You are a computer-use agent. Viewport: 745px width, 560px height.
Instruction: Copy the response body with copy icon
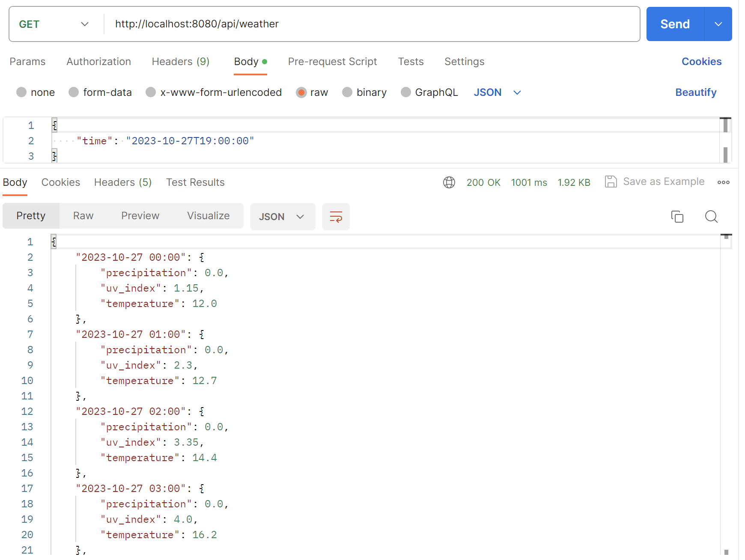click(677, 217)
